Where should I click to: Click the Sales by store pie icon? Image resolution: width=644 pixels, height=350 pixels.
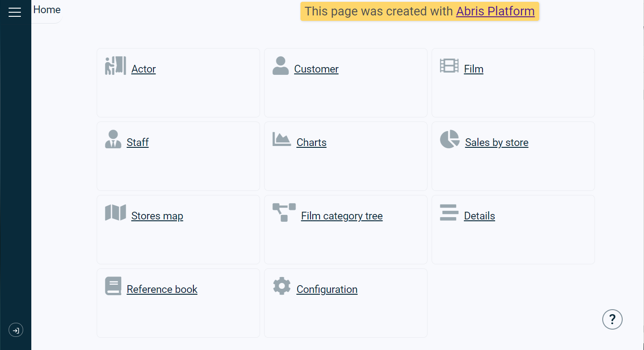tap(449, 139)
